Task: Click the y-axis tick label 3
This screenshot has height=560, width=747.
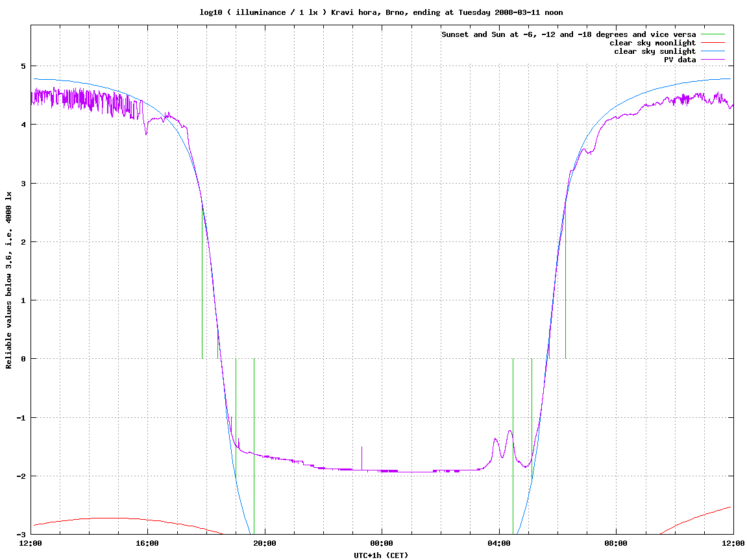Action: pos(23,184)
